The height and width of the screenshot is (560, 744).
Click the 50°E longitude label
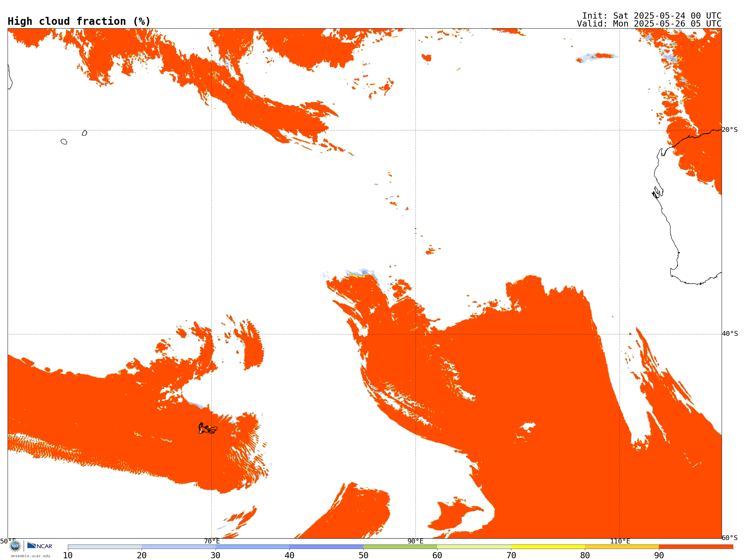click(8, 541)
